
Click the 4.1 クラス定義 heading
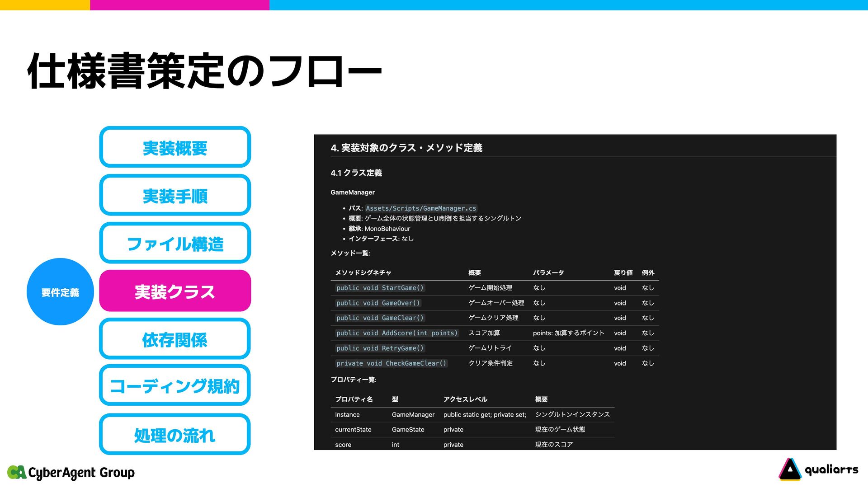coord(356,173)
